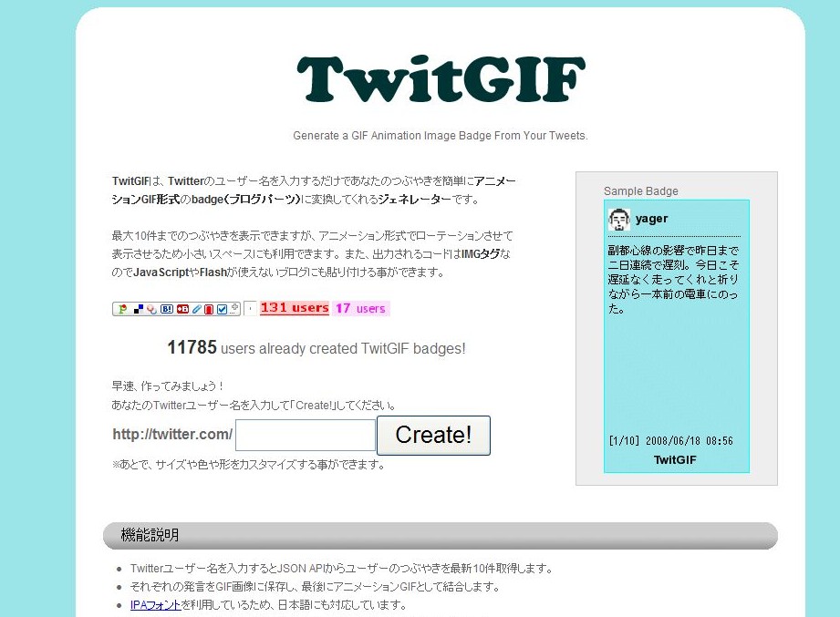The width and height of the screenshot is (840, 617).
Task: Open the IPAフォント link
Action: point(155,605)
